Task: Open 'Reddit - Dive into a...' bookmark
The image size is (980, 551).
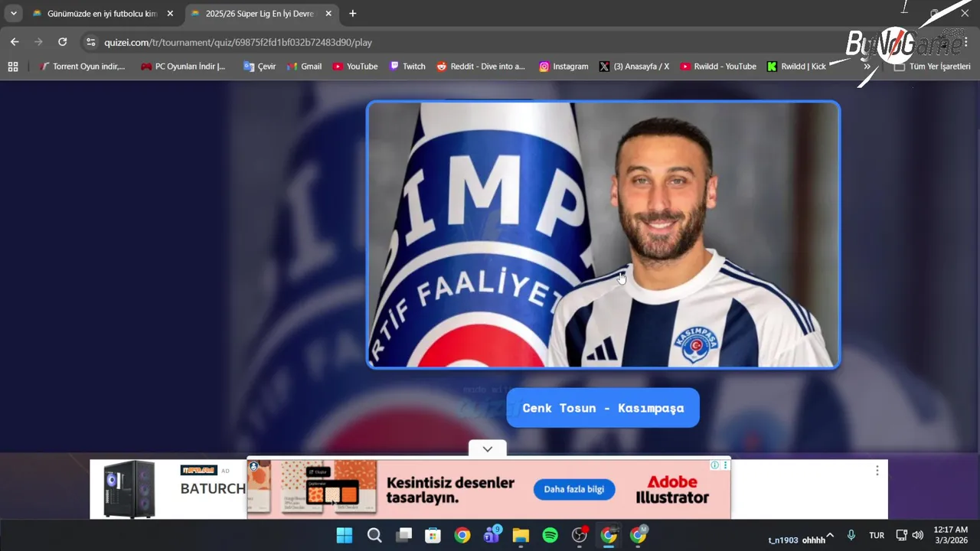Action: coord(481,67)
